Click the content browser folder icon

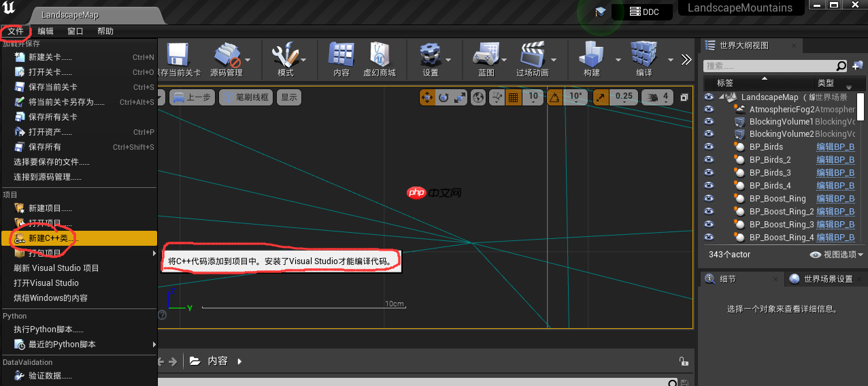(195, 361)
